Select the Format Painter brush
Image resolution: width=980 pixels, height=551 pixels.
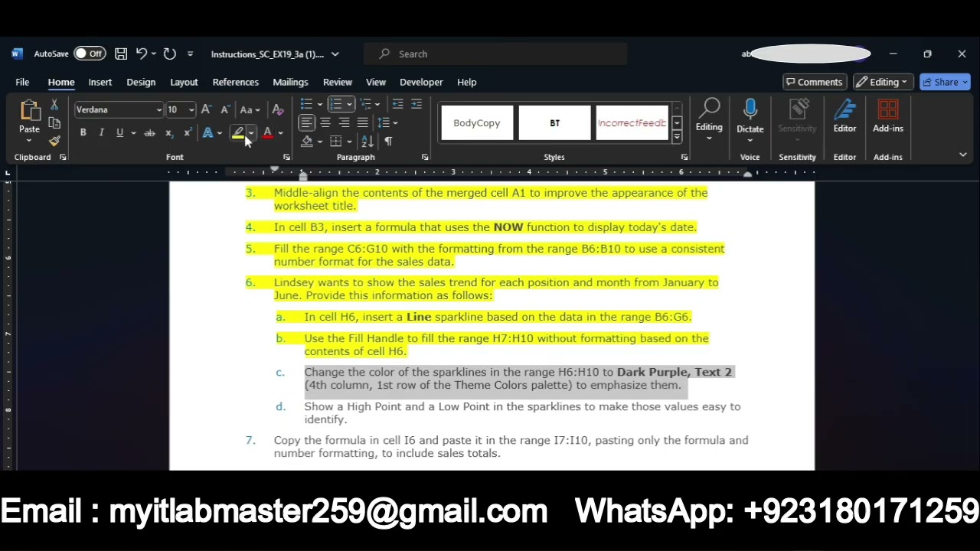click(54, 141)
